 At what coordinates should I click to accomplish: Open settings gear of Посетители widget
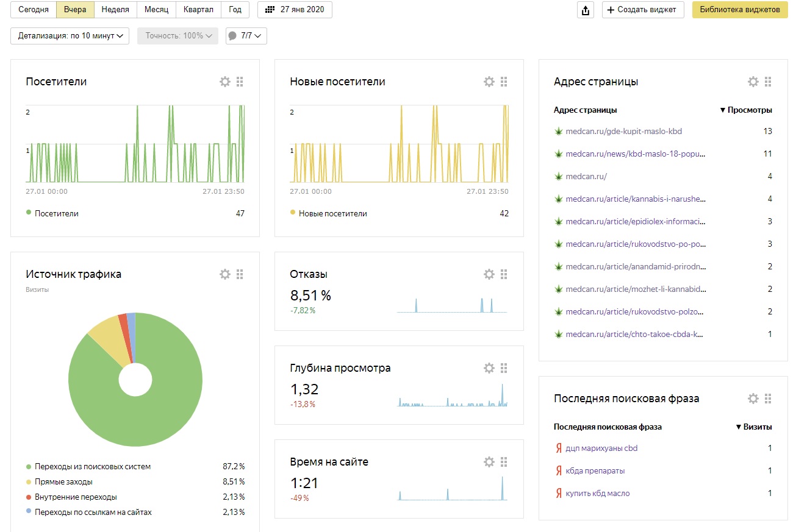[225, 82]
